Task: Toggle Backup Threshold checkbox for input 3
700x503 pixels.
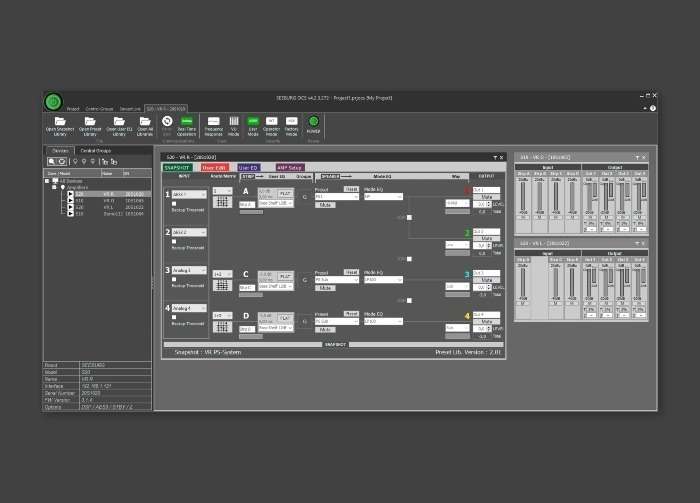Action: click(173, 280)
